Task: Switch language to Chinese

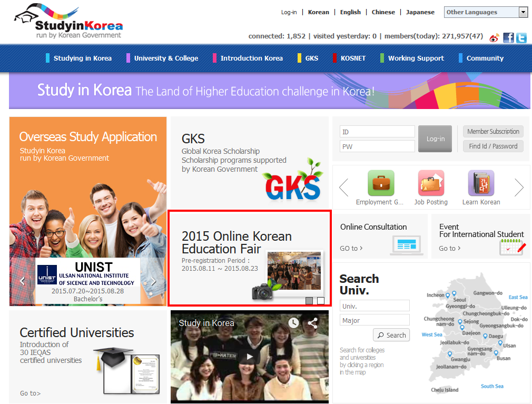Action: (x=383, y=12)
